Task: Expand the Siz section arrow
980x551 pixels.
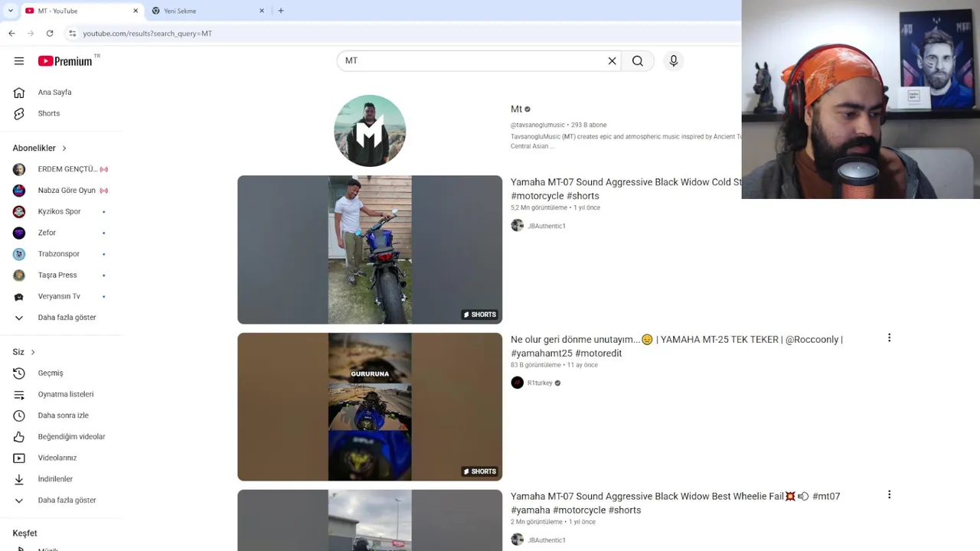Action: pyautogui.click(x=33, y=352)
